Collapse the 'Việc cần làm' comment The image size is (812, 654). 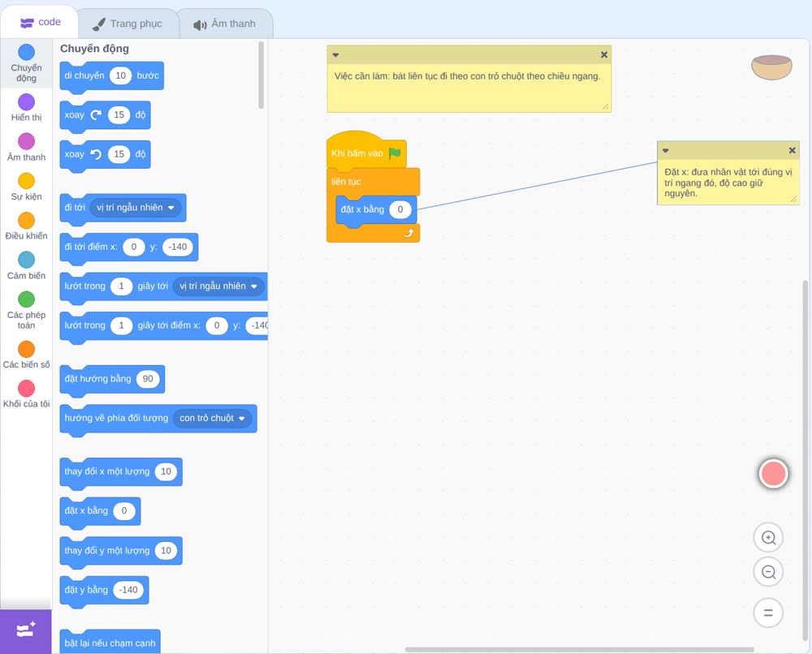click(335, 55)
